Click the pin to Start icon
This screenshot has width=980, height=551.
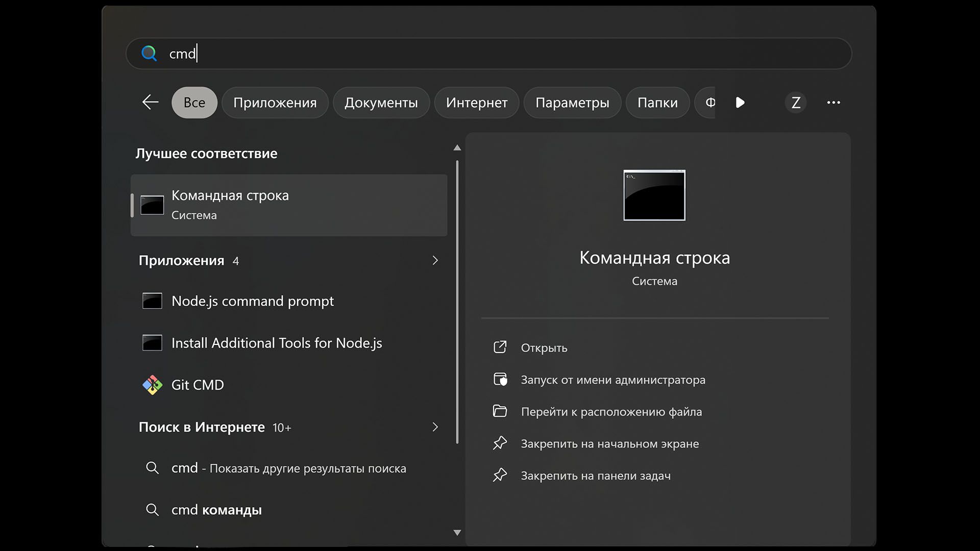(x=500, y=443)
